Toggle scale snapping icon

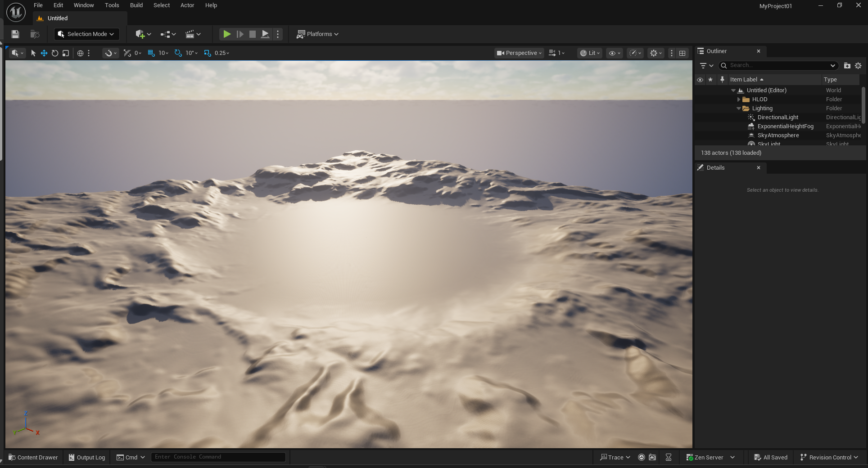coord(207,53)
